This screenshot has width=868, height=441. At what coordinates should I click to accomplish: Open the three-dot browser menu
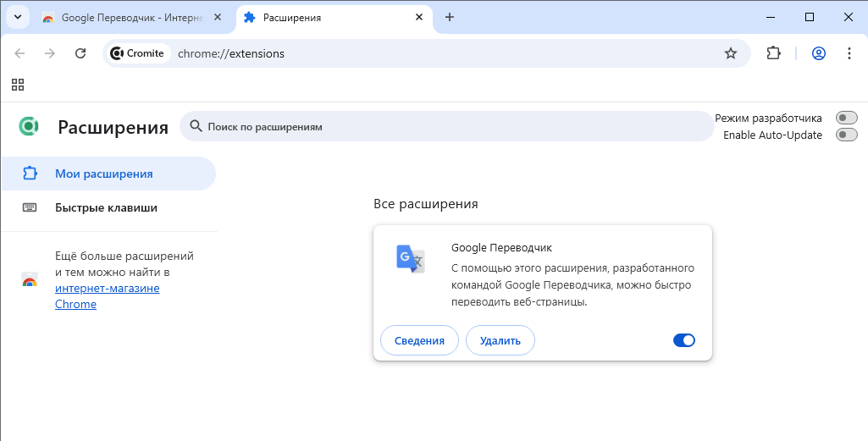pos(849,53)
